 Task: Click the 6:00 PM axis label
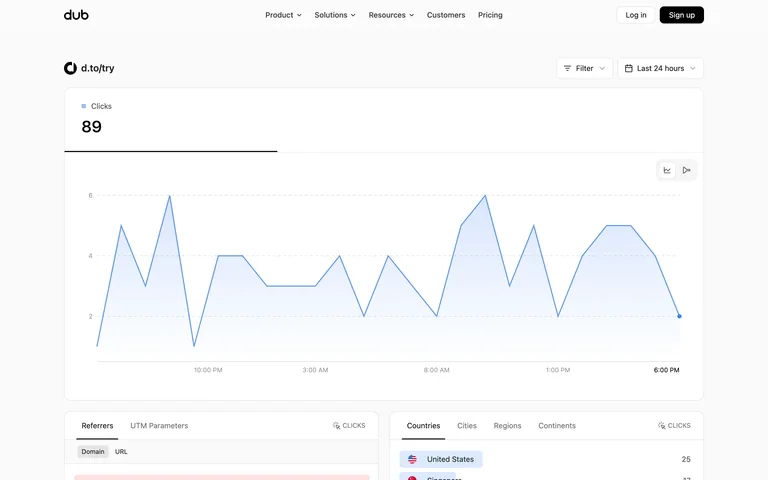(x=666, y=370)
